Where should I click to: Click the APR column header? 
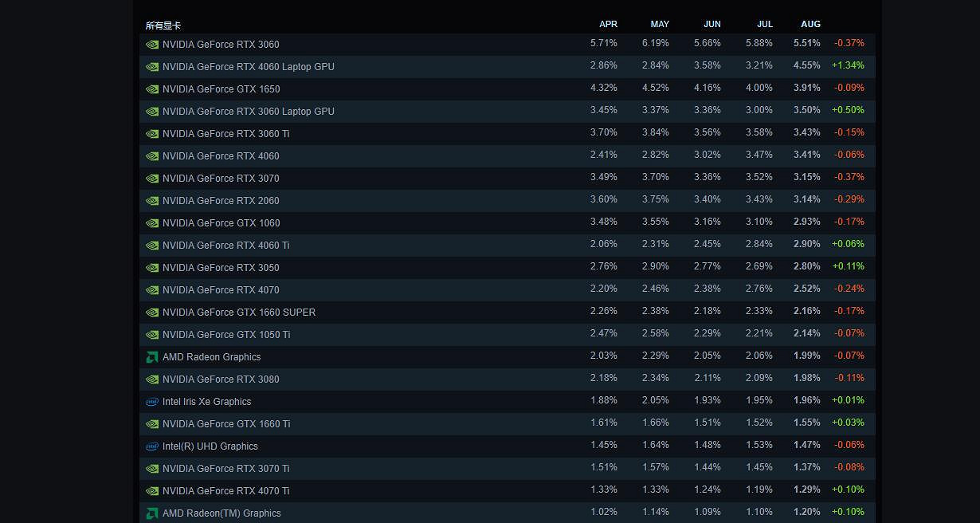[609, 24]
